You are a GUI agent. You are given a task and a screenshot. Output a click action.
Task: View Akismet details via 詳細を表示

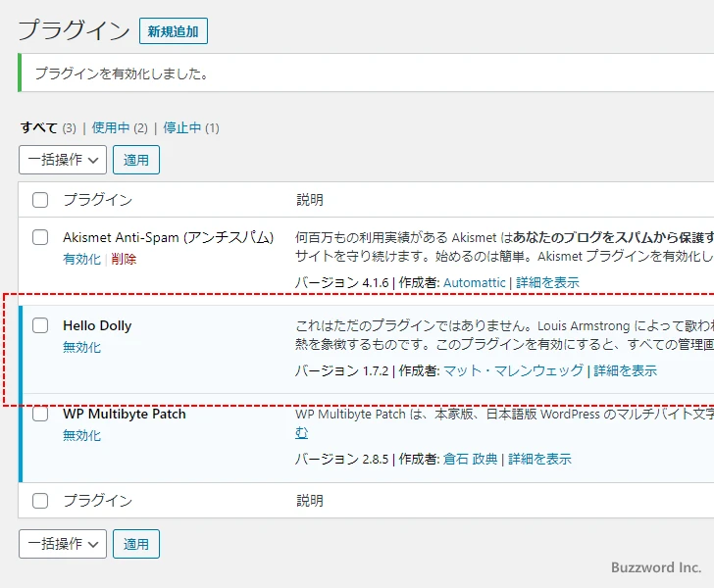(548, 282)
